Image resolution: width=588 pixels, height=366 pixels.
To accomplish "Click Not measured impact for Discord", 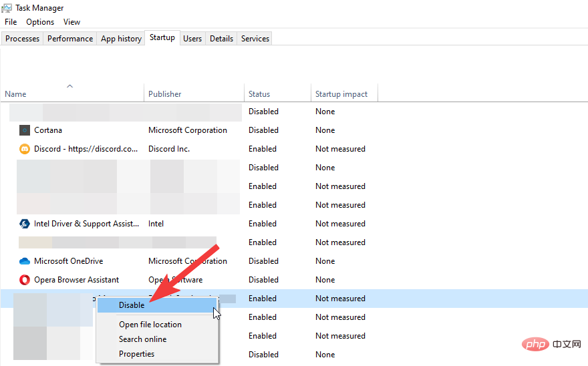I will (x=341, y=149).
